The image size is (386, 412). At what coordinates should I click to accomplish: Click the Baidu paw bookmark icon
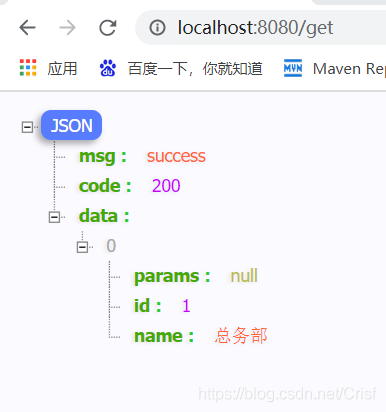(x=108, y=68)
